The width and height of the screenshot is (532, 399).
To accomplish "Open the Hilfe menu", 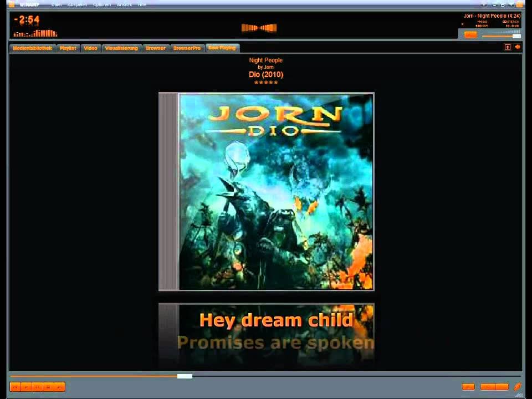I will [x=142, y=4].
